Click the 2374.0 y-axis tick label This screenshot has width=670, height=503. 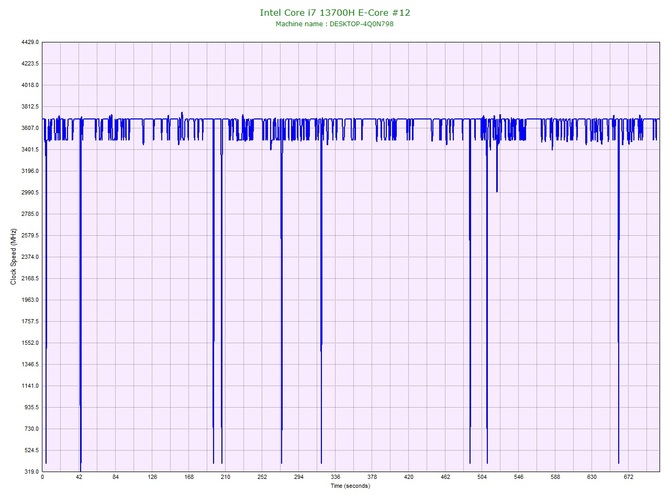[x=30, y=257]
